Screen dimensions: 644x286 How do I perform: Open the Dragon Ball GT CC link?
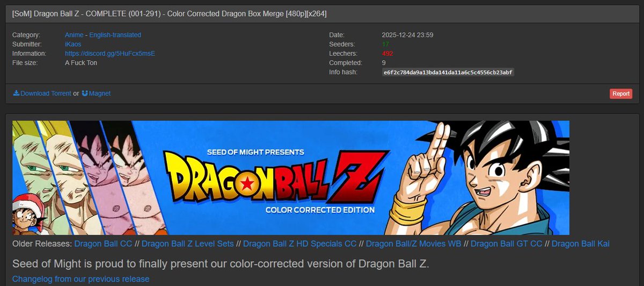point(506,244)
